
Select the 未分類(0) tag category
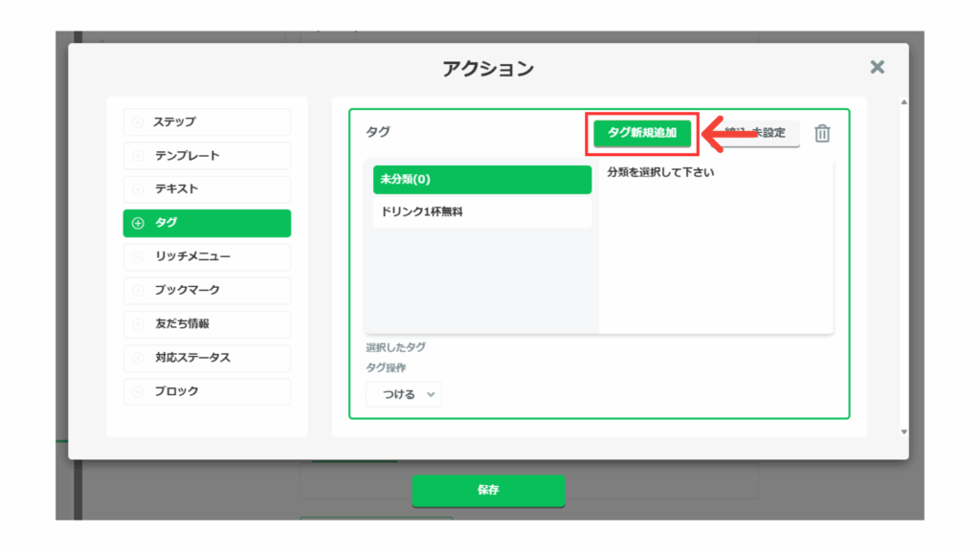click(x=482, y=180)
